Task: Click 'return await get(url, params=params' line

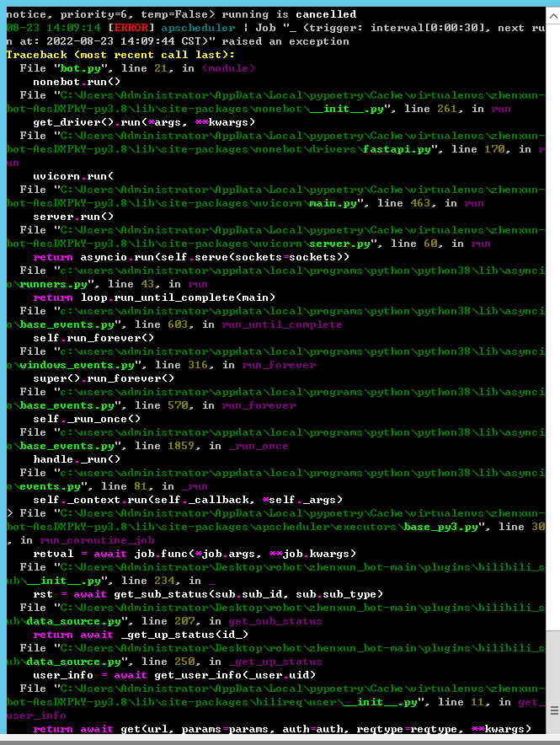Action: pyautogui.click(x=282, y=729)
